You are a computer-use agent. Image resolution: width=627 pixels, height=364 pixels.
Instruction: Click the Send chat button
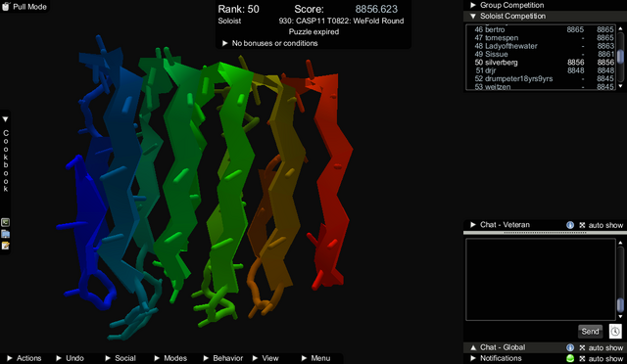[590, 332]
